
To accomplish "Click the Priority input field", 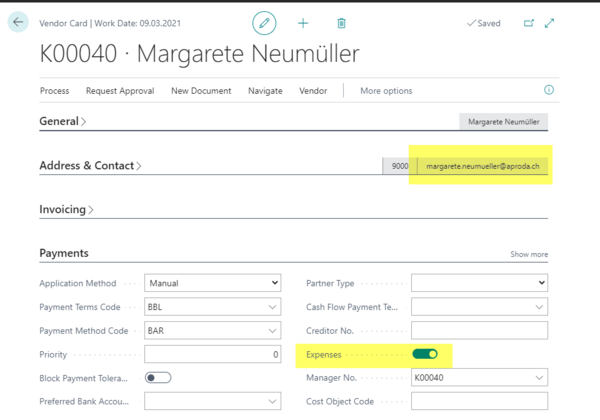I will pyautogui.click(x=213, y=354).
